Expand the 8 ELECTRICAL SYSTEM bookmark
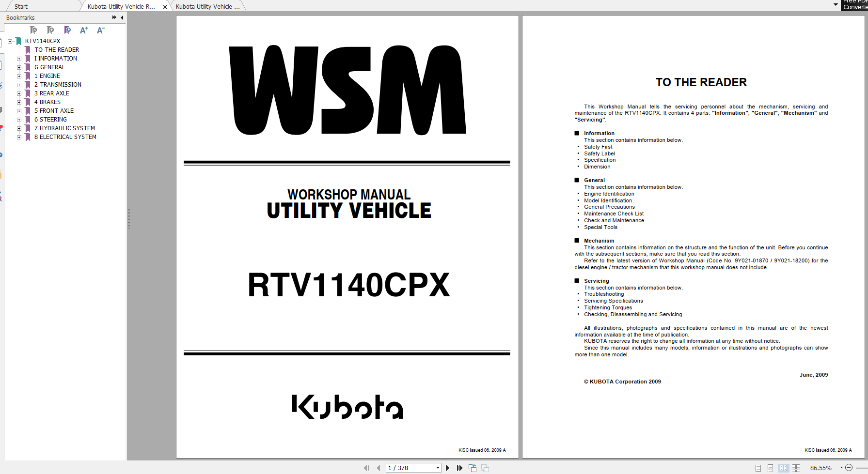Screen dimensions: 868x474 (19, 137)
